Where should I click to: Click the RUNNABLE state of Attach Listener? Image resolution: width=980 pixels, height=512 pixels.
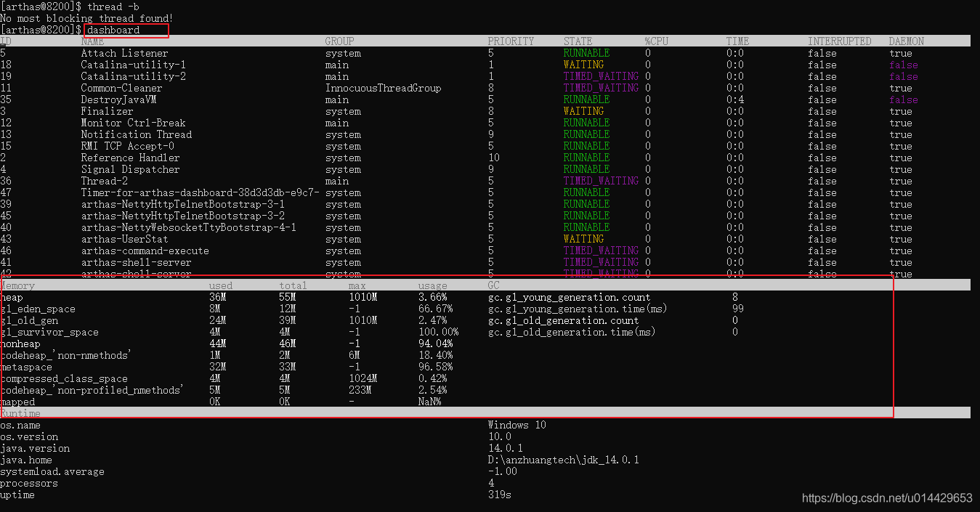pos(586,53)
